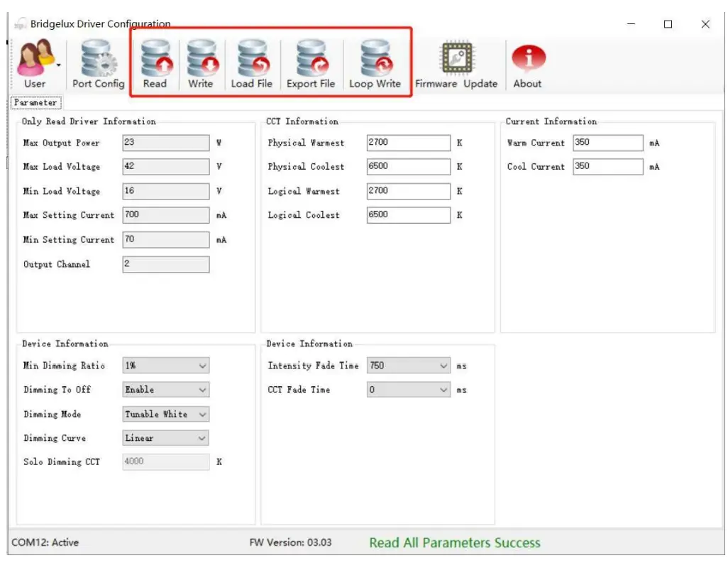The image size is (728, 563).
Task: Click the Max Setting Current field
Action: (x=166, y=215)
